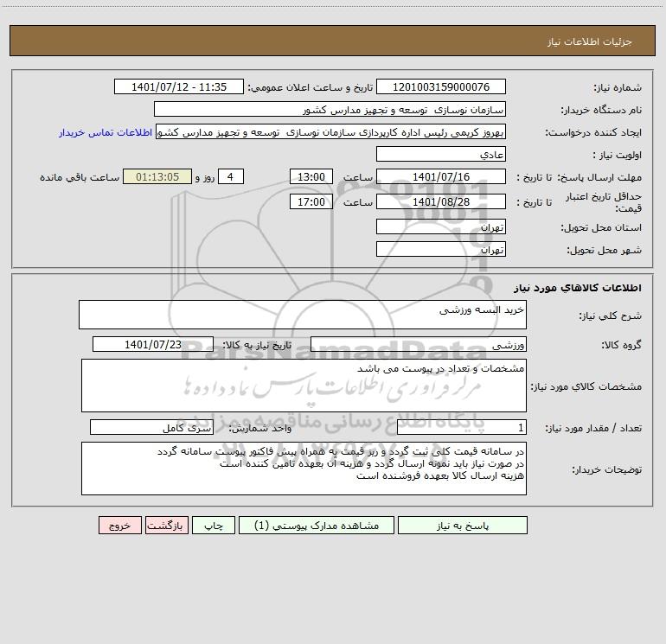Screen dimensions: 666x644
Task: Click the announcement date field 1401/07/12 - 11:35
Action: tap(179, 86)
